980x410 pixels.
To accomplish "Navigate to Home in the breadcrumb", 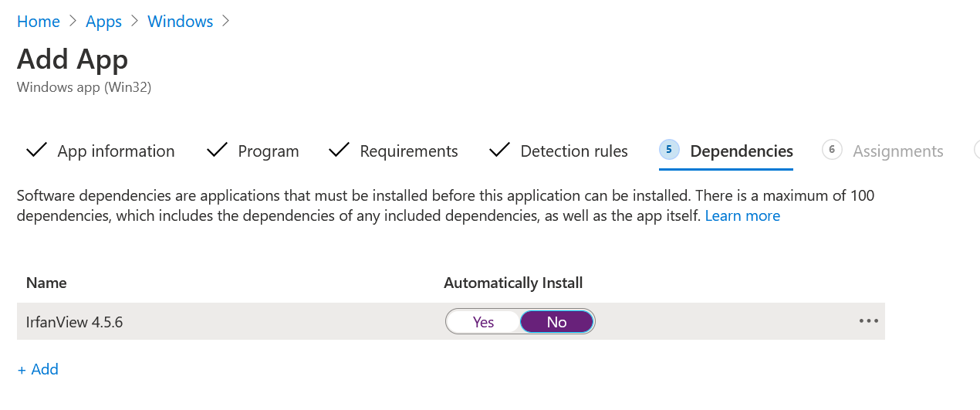I will tap(39, 22).
